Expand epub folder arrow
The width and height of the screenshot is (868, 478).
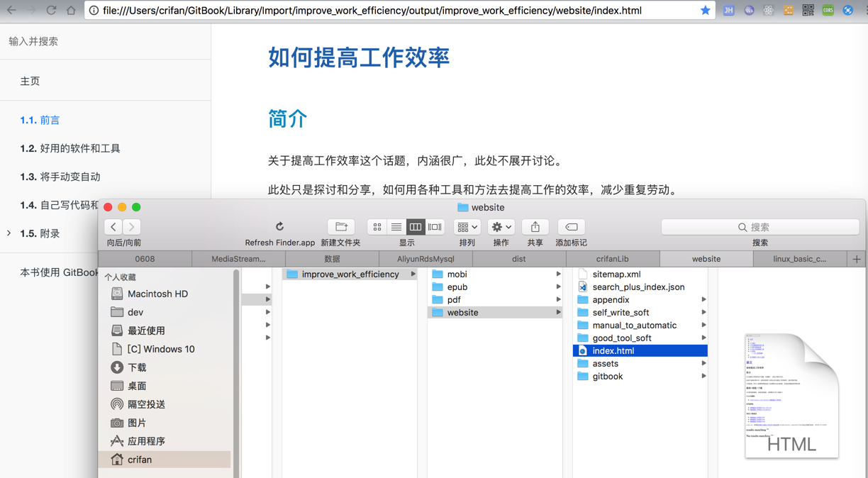(559, 287)
